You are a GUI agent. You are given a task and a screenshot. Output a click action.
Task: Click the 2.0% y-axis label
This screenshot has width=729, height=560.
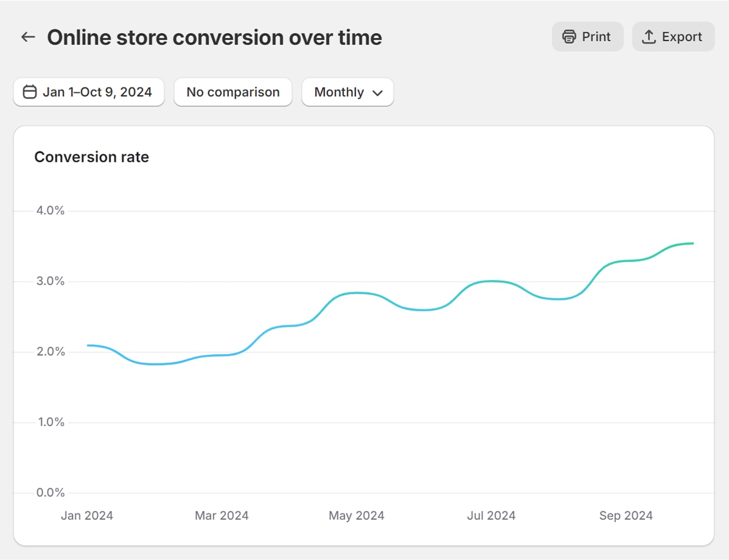(49, 351)
